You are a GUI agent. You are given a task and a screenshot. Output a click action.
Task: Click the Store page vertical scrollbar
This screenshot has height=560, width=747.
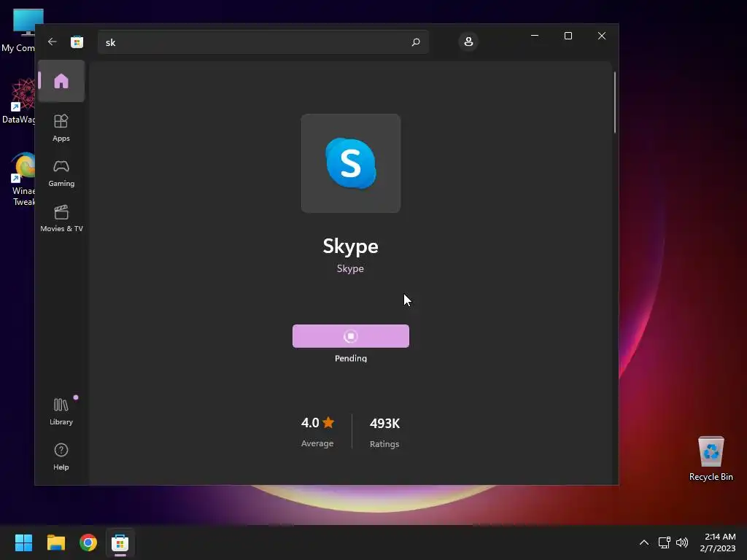coord(614,102)
